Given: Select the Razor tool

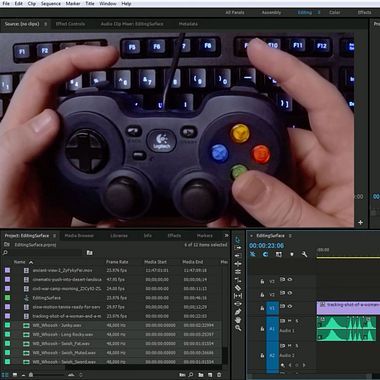Looking at the screenshot, I should 238,288.
